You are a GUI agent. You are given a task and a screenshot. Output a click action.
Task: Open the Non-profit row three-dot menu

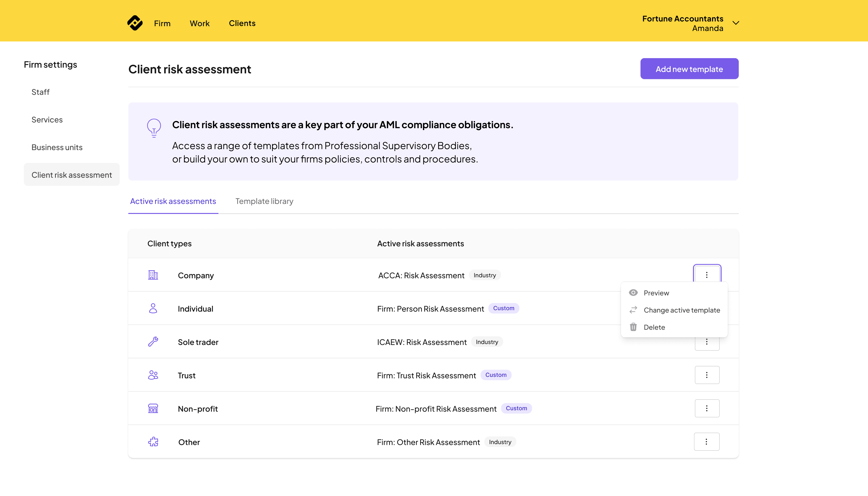pos(707,408)
